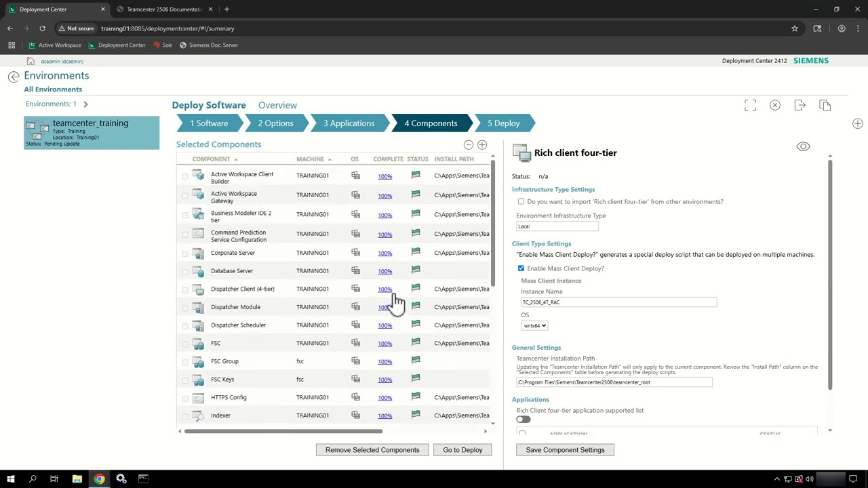Click the circled X cancel icon

pos(775,105)
